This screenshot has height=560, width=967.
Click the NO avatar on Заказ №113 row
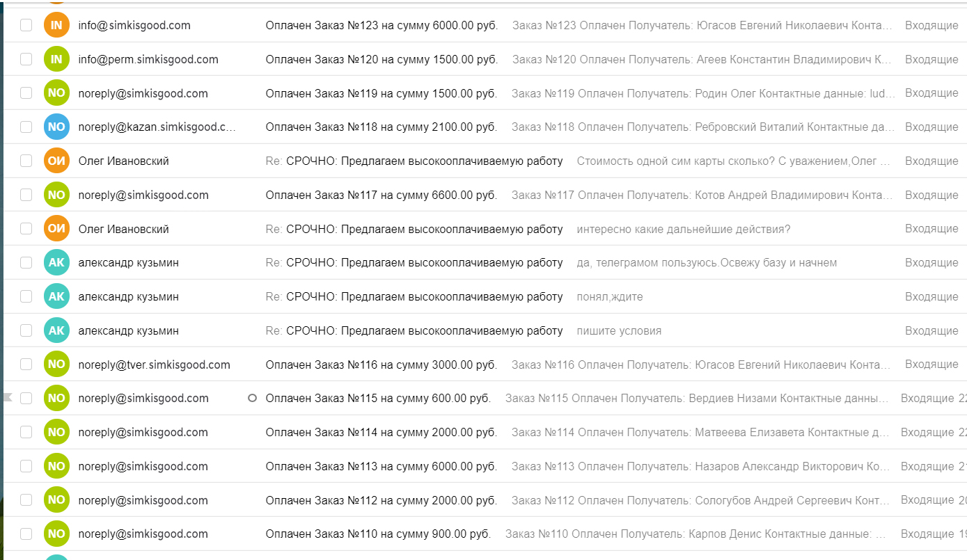(56, 467)
